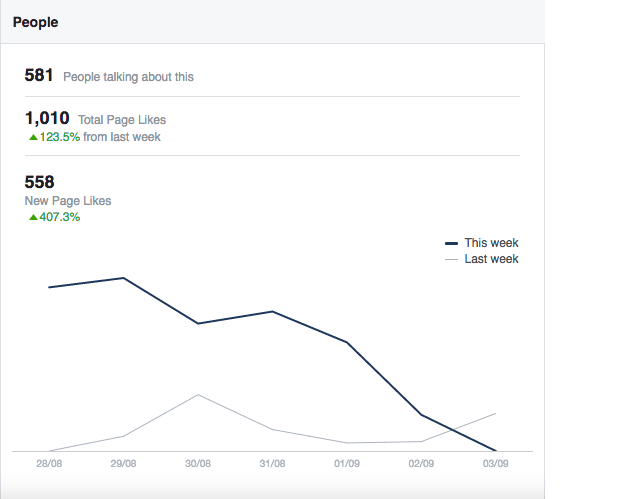Screen dimensions: 640x499
Task: Click the 123.5% from last week text
Action: tap(100, 137)
